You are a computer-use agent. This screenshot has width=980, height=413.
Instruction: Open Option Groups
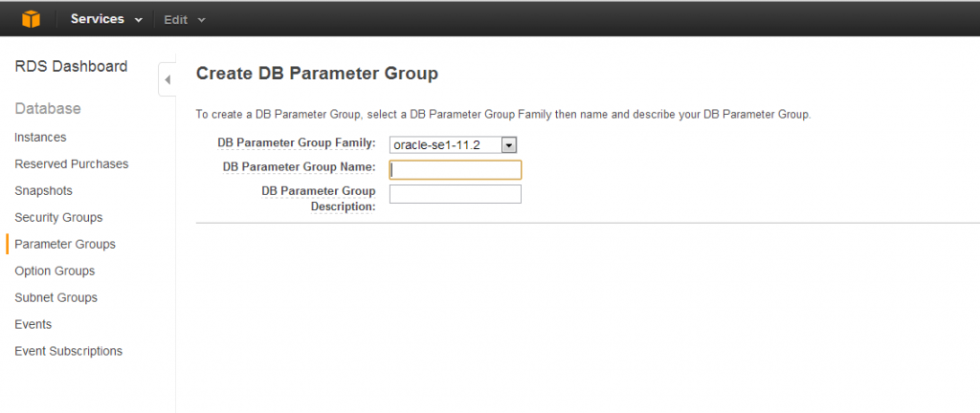click(55, 272)
